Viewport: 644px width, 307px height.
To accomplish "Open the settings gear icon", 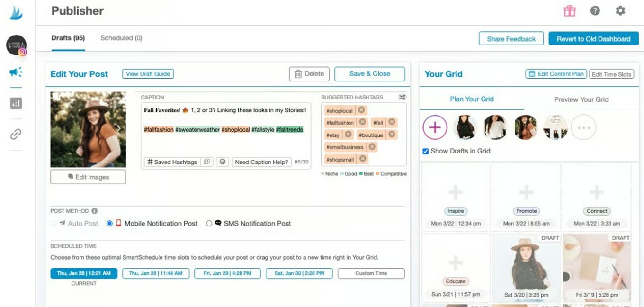I will click(620, 11).
